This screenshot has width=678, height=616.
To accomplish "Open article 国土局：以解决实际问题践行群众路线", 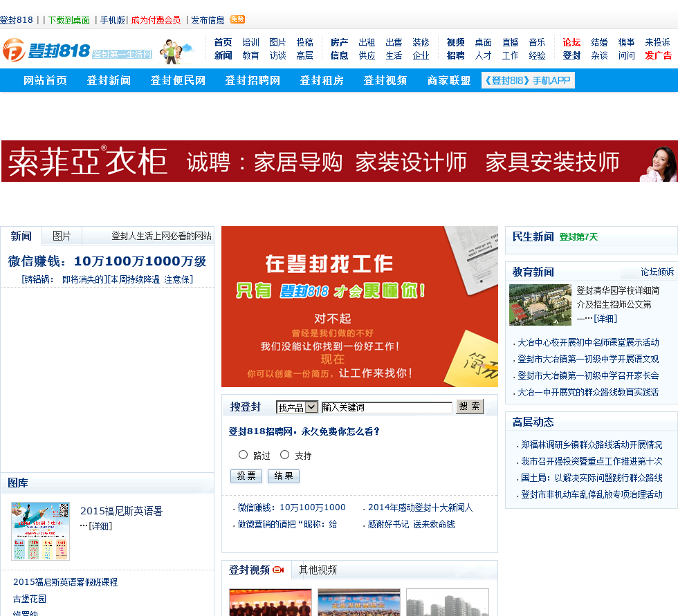I will tap(592, 478).
